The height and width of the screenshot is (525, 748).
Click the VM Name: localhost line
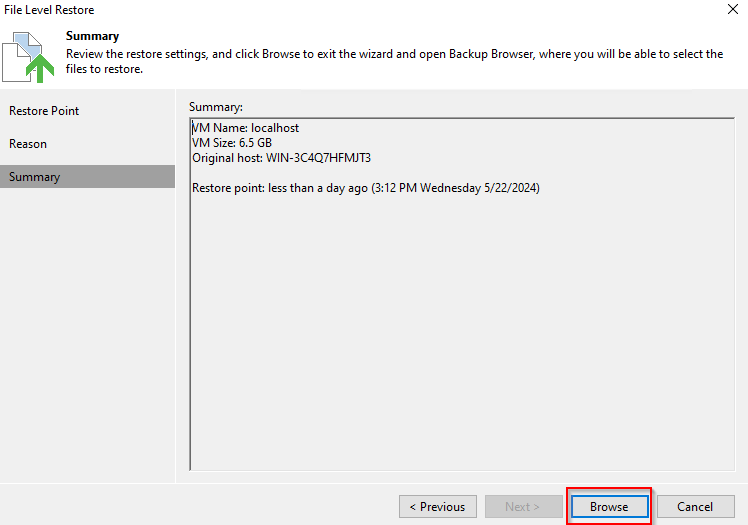[246, 128]
